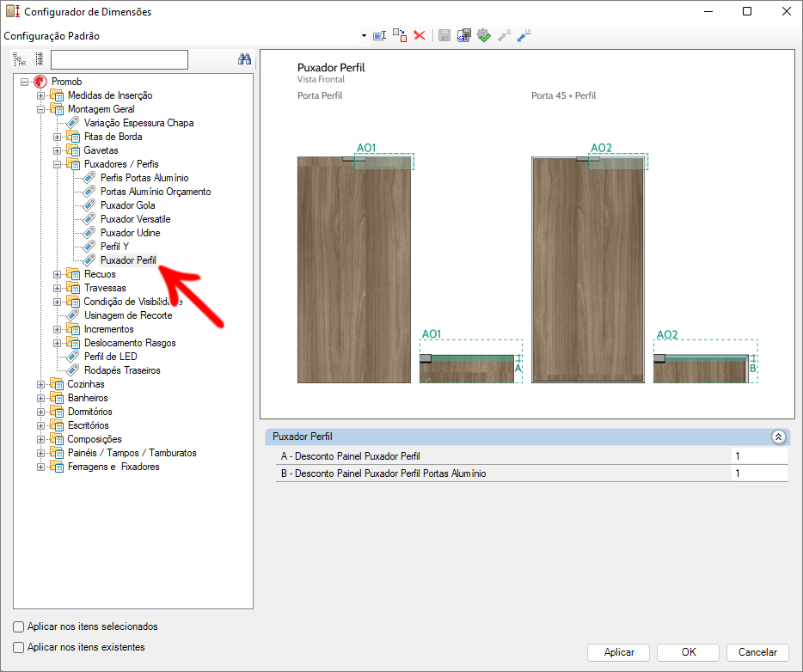The height and width of the screenshot is (672, 803).
Task: Click the OK button
Action: point(689,652)
